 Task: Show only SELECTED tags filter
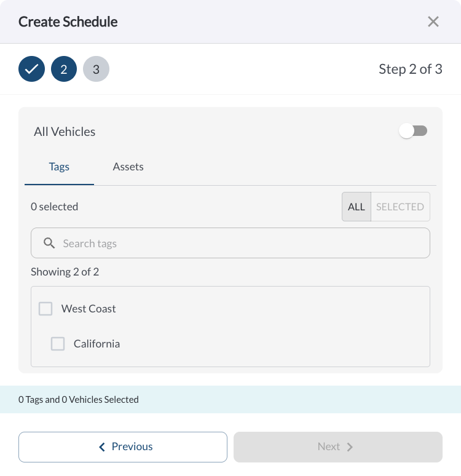click(400, 207)
